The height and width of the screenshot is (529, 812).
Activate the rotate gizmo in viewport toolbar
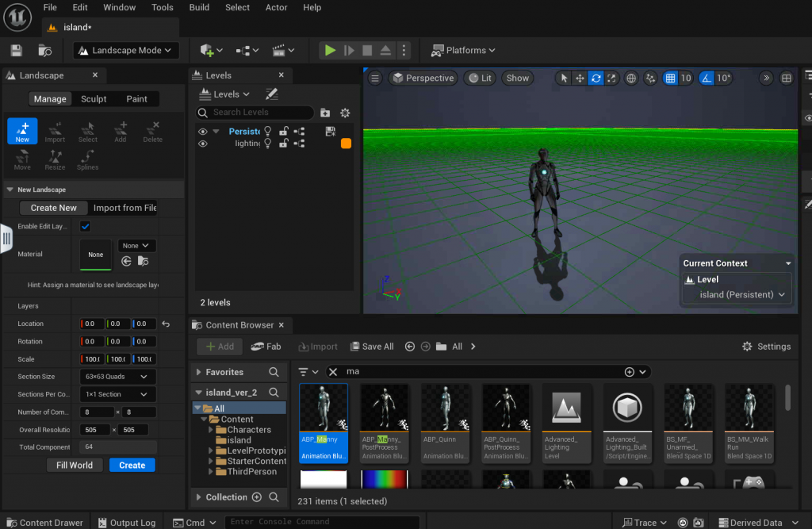click(x=596, y=79)
